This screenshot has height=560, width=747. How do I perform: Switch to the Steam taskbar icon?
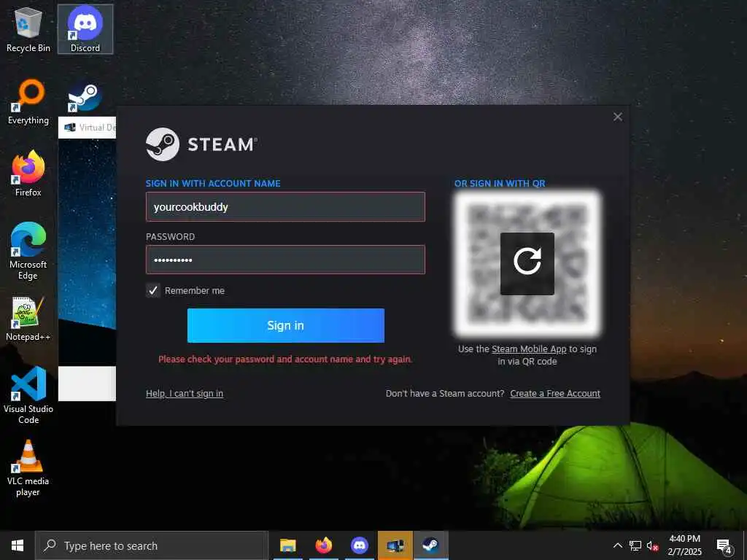(431, 545)
